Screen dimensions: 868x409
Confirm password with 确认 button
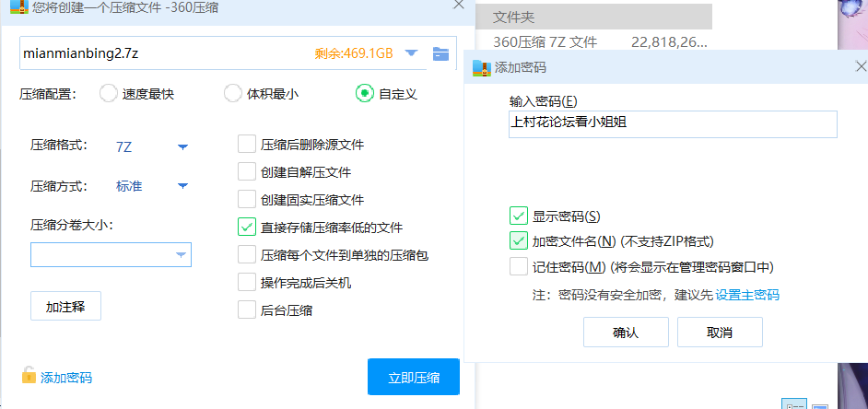626,332
